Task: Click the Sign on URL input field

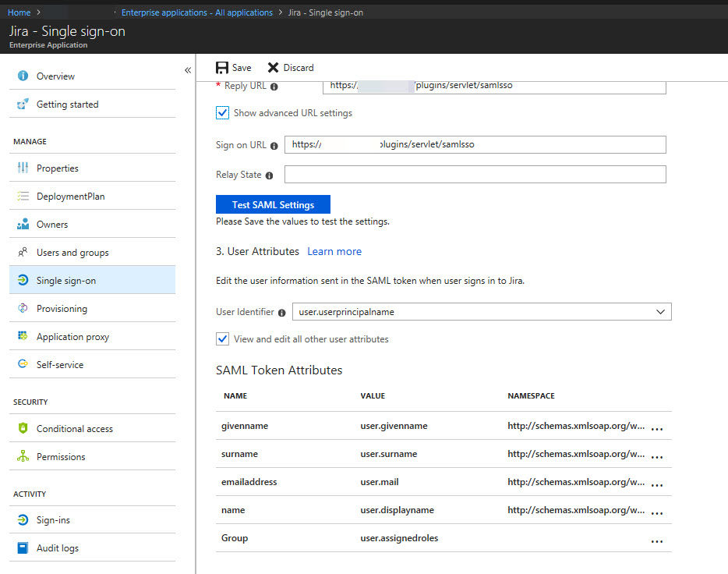Action: pos(475,144)
